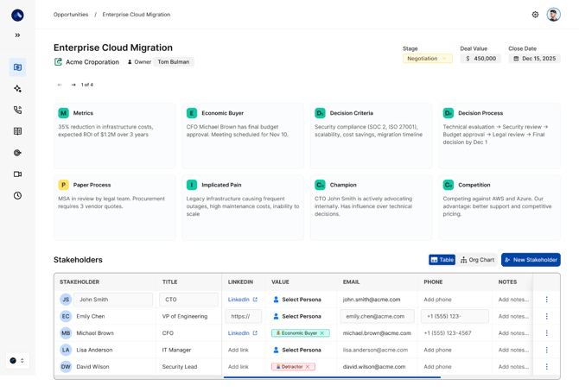The height and width of the screenshot is (392, 579).
Task: Open the clock history sidebar icon
Action: [17, 195]
